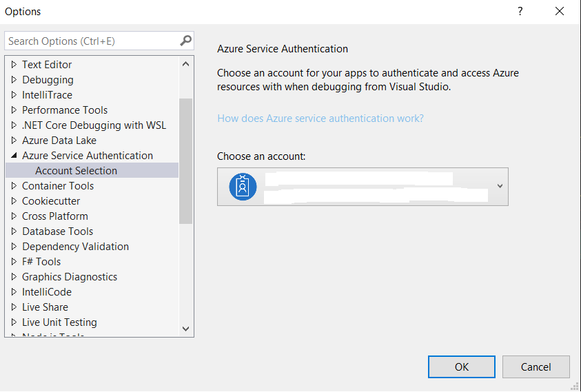
Task: Expand the Dependency Validation node
Action: (14, 247)
